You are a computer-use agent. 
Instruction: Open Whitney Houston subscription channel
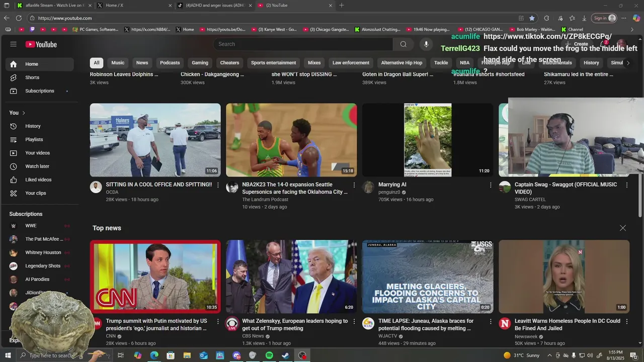[x=40, y=252]
